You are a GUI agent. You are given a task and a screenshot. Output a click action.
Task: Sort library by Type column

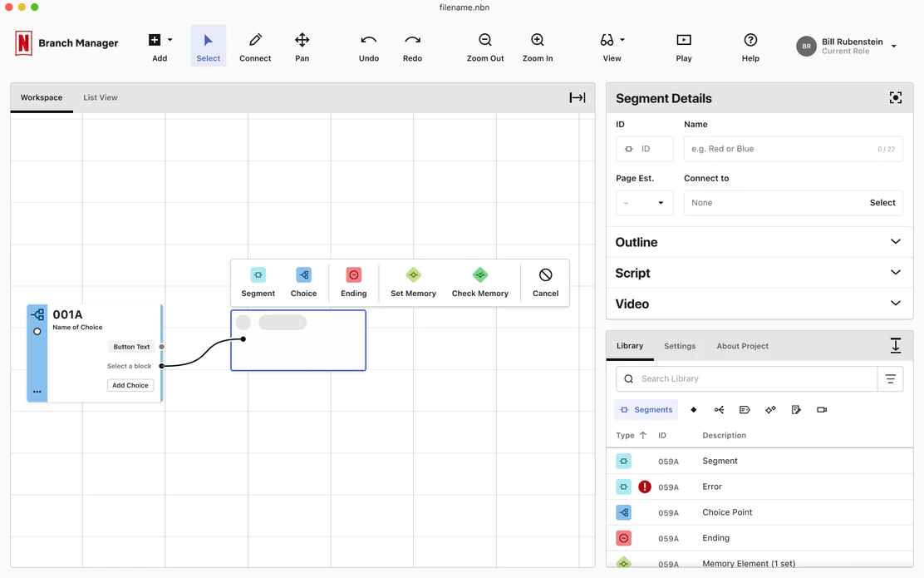point(632,435)
